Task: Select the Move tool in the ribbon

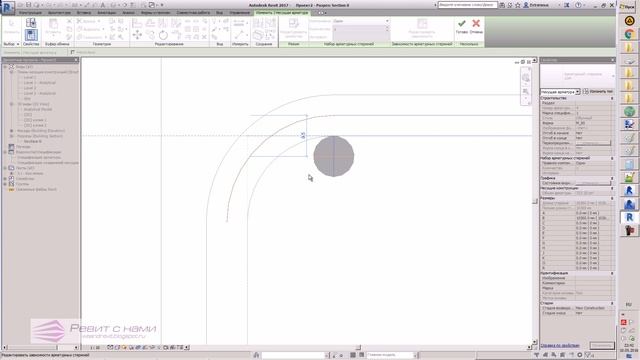Action: point(137,36)
